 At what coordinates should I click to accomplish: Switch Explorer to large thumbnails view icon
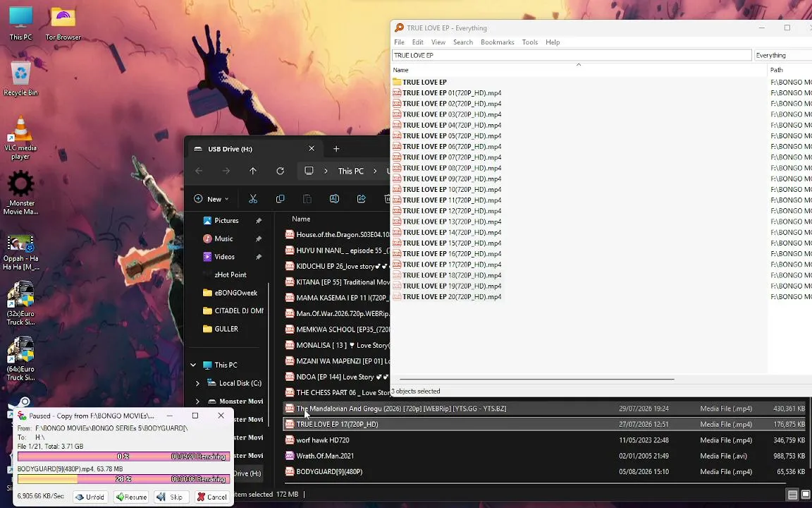tap(805, 495)
